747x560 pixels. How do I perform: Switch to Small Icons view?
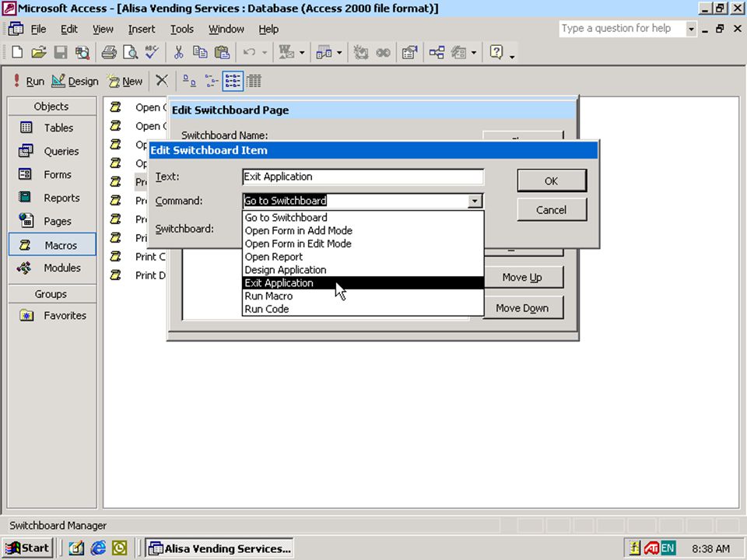pyautogui.click(x=211, y=81)
